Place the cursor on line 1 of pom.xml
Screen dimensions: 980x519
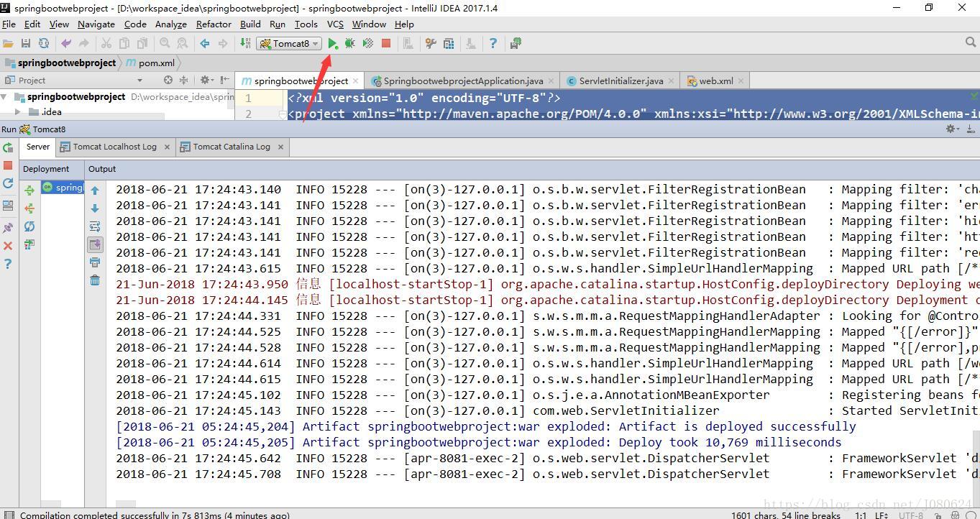pyautogui.click(x=633, y=98)
